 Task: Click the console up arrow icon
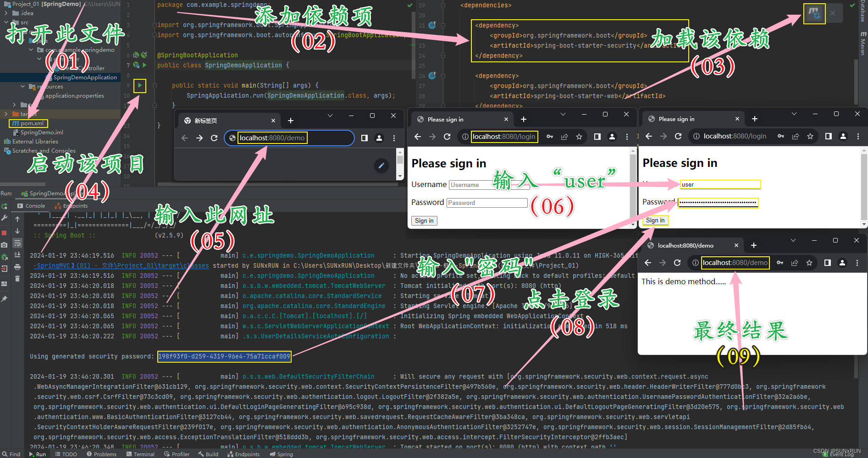[17, 219]
